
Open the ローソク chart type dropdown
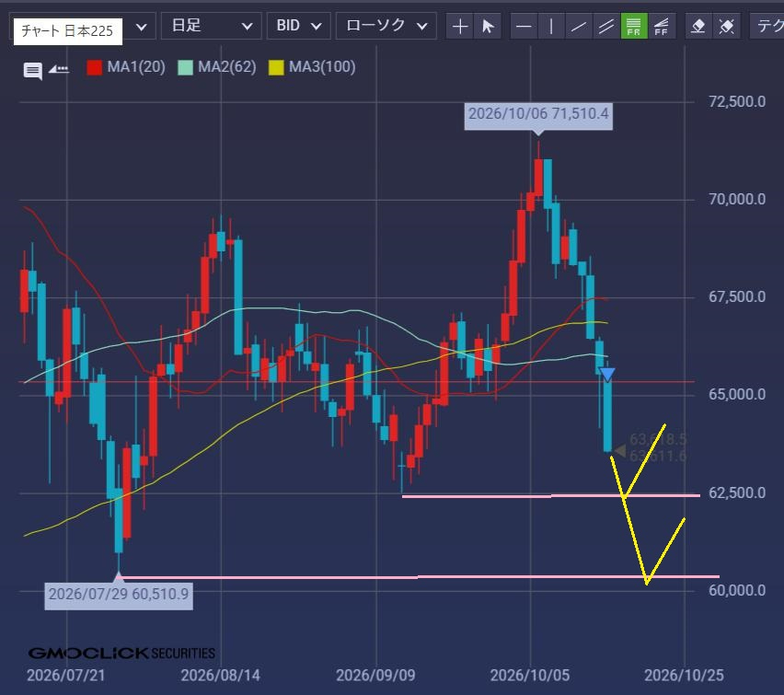386,26
